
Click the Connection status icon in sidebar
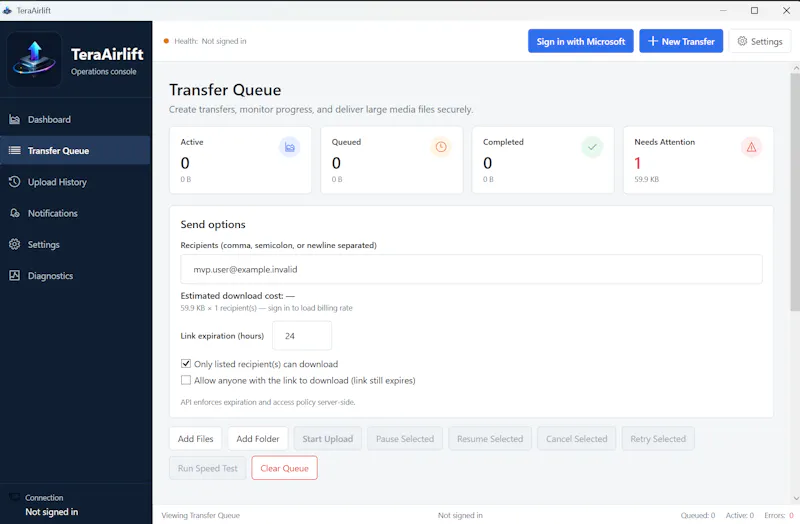(x=14, y=497)
